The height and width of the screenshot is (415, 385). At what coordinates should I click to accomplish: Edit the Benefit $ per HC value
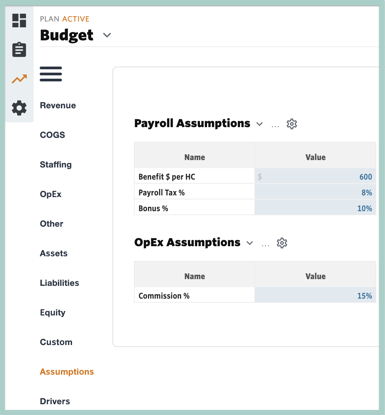coord(315,176)
